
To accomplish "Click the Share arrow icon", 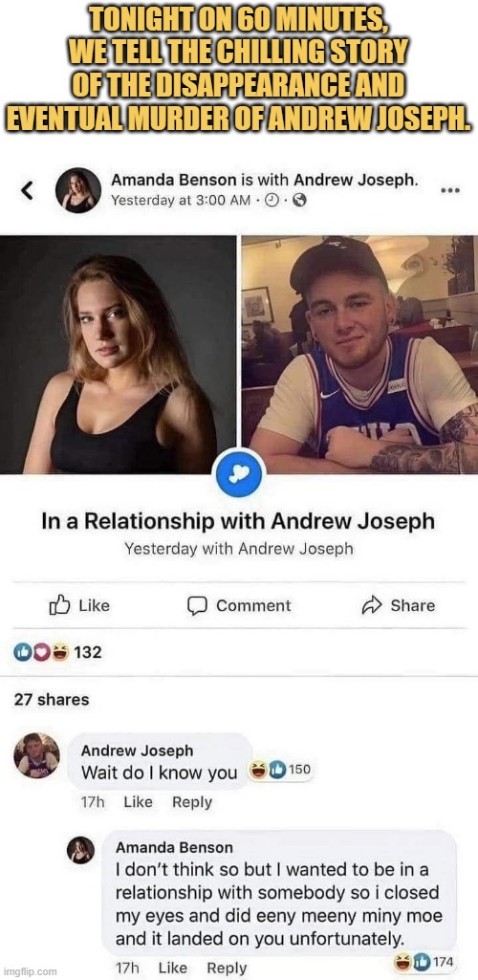I will tap(372, 605).
